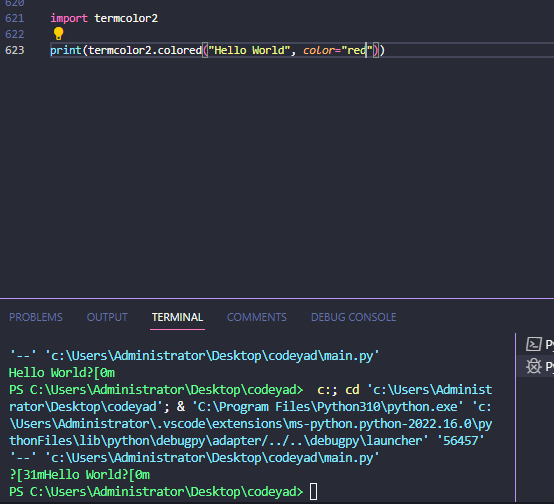The image size is (554, 504).
Task: Open the DEBUG CONSOLE tab
Action: click(353, 317)
